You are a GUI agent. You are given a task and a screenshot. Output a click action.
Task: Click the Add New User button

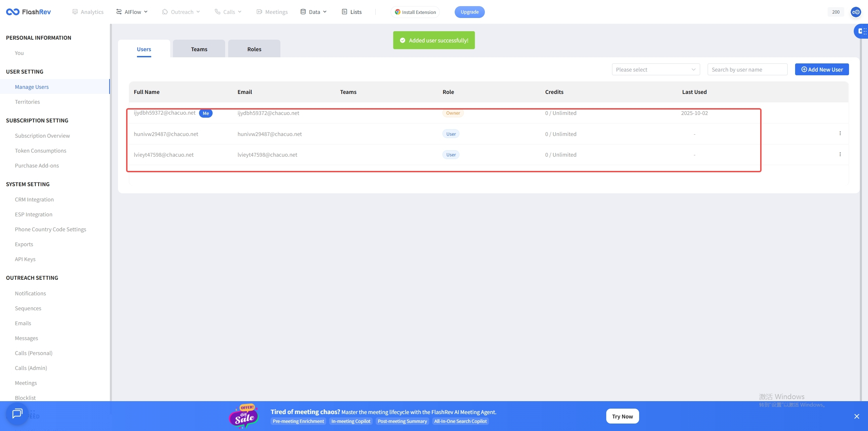tap(822, 70)
